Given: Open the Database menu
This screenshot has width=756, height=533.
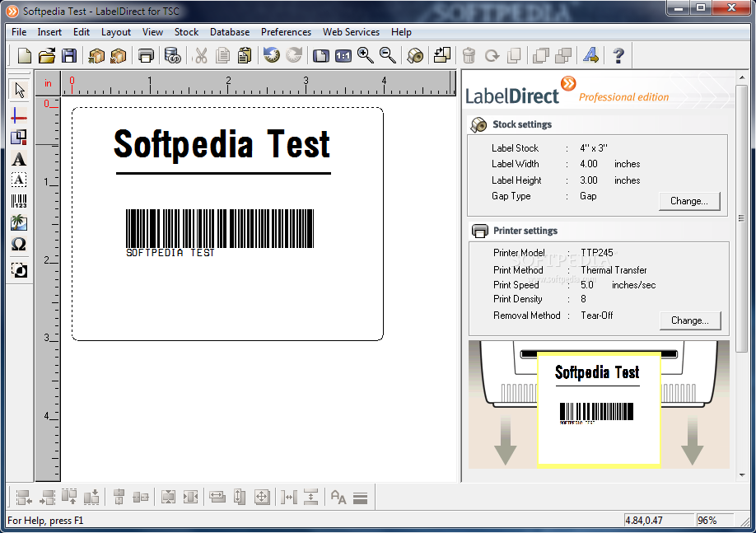Looking at the screenshot, I should [230, 32].
